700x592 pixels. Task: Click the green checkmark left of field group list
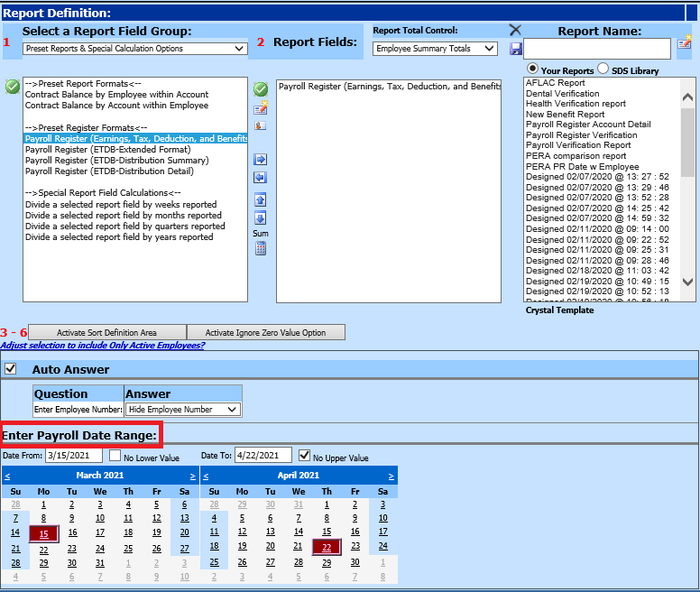(x=12, y=87)
